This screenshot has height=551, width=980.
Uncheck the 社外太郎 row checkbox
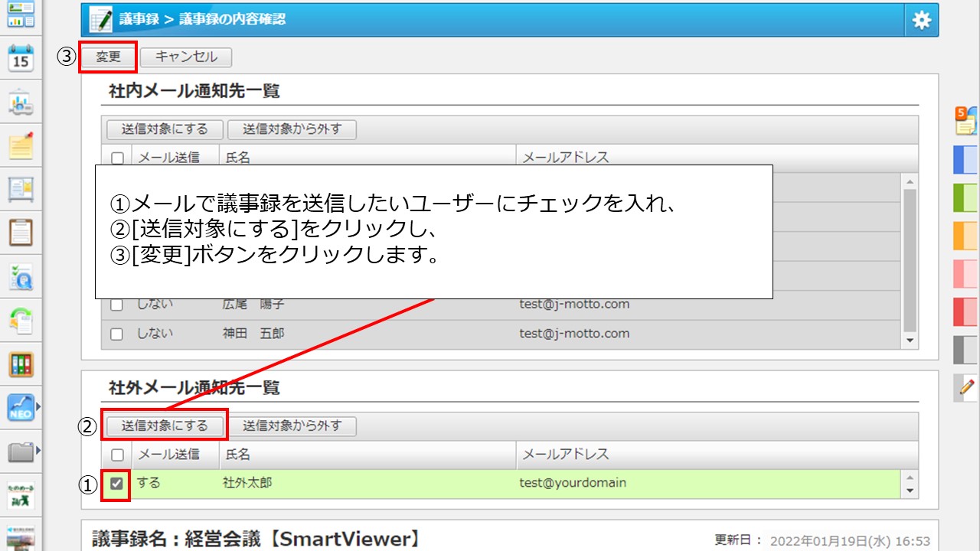[117, 484]
